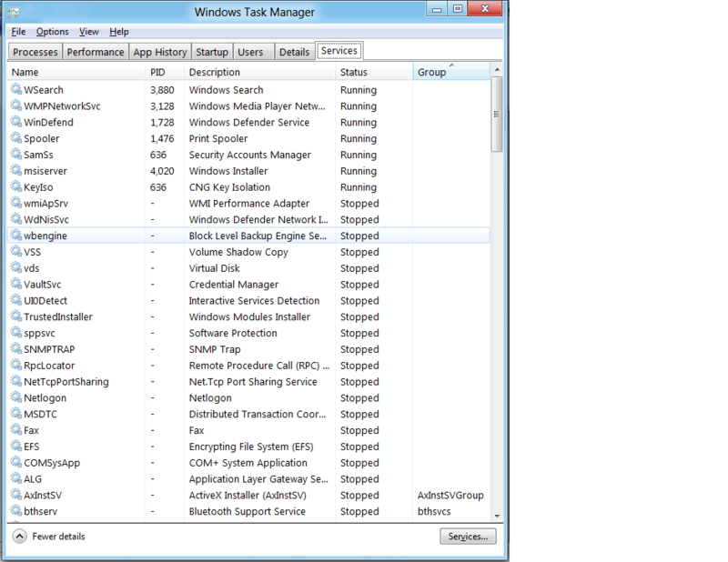Click the gear icon beside COMSysApp

click(16, 463)
